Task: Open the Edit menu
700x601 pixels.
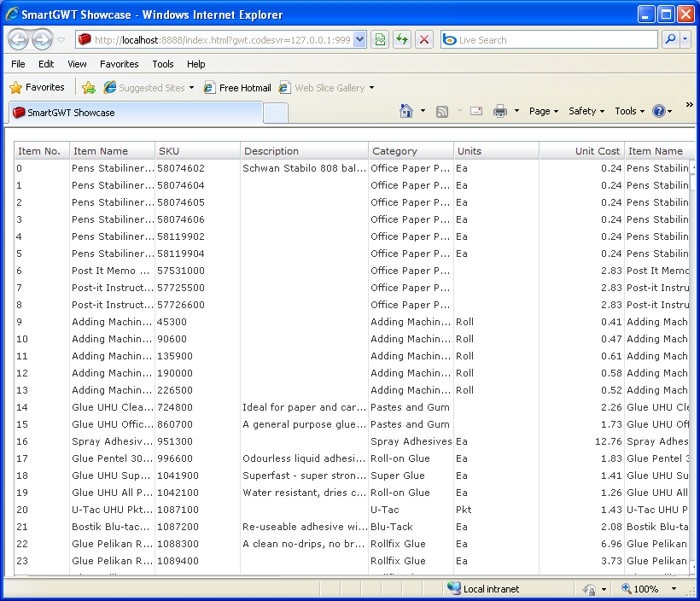Action: coord(46,64)
